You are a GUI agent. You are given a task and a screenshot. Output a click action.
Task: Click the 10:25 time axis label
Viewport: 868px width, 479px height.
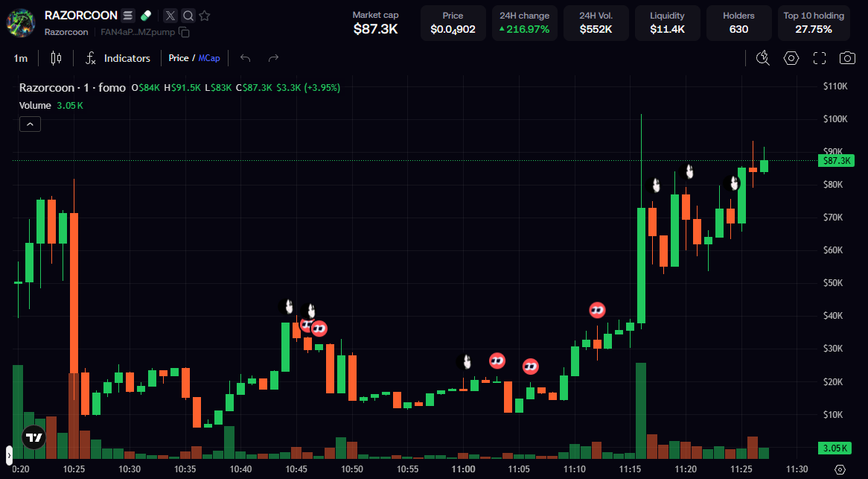click(74, 469)
